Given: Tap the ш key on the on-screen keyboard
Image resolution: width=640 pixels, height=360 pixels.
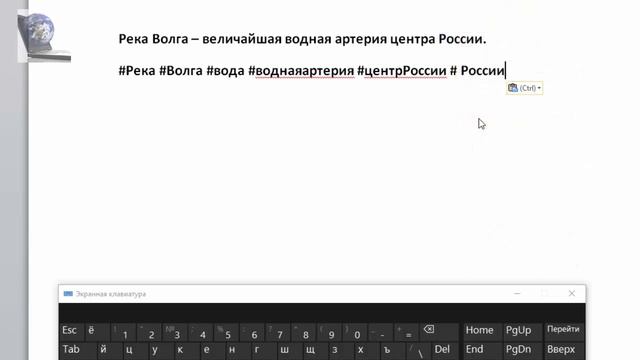Looking at the screenshot, I should (x=290, y=351).
